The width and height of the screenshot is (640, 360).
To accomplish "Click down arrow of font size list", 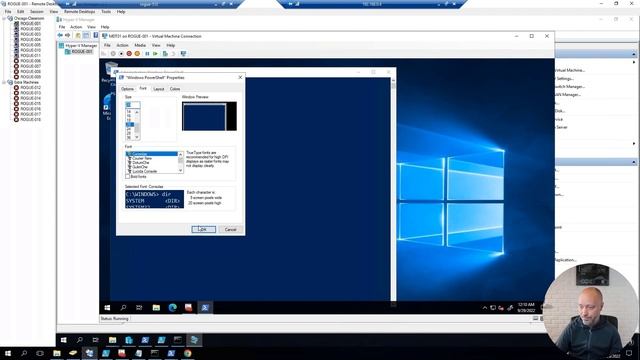I will [x=137, y=137].
